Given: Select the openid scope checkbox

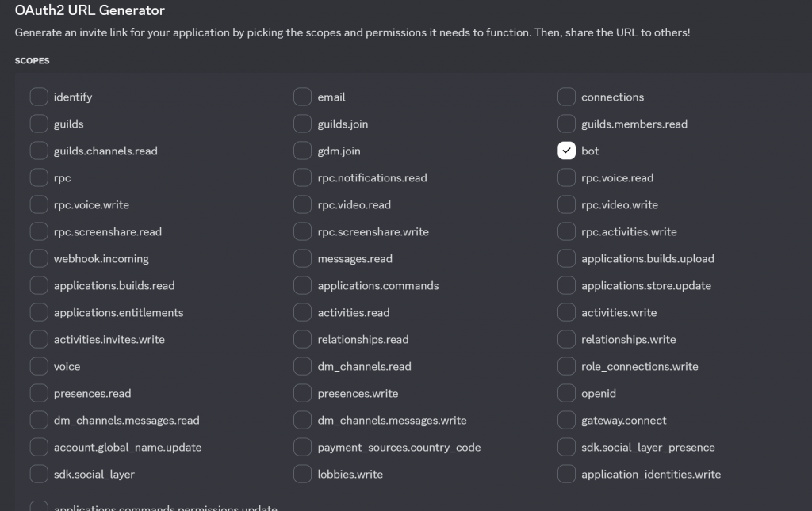Looking at the screenshot, I should click(x=566, y=394).
